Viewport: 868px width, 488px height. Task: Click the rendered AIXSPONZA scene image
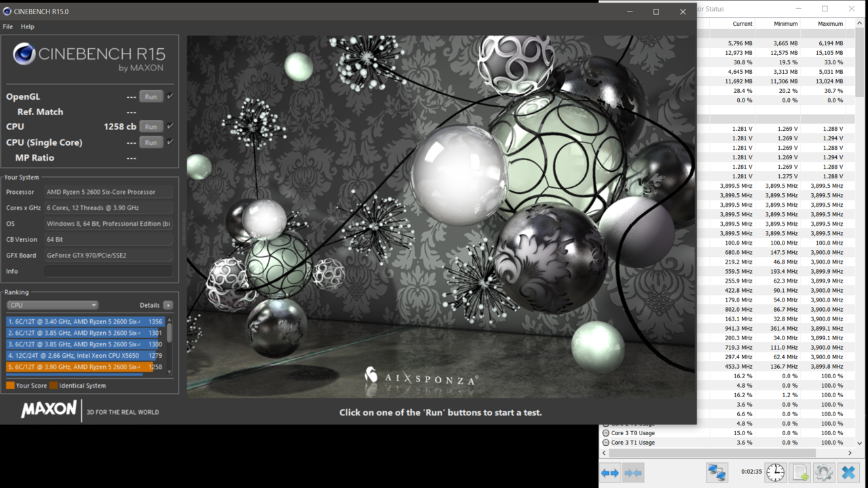(x=441, y=217)
